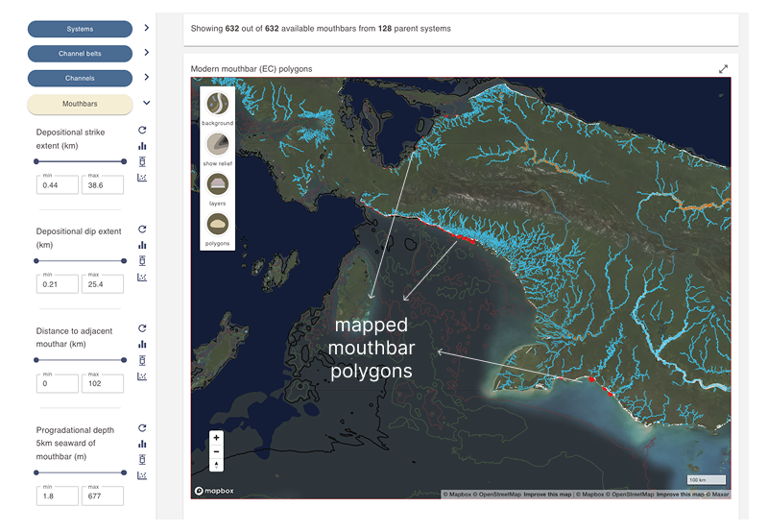Screen dimensions: 768x532
Task: Grab the strike extent slider maximum handle
Action: click(x=124, y=161)
